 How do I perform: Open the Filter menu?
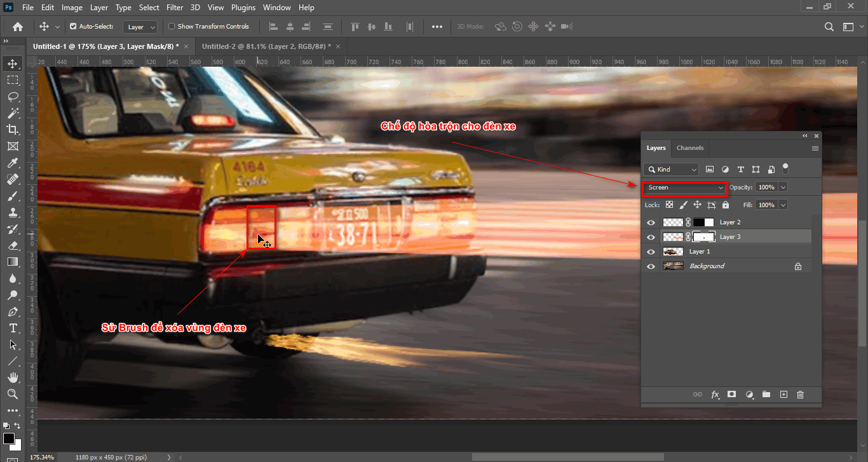tap(175, 7)
